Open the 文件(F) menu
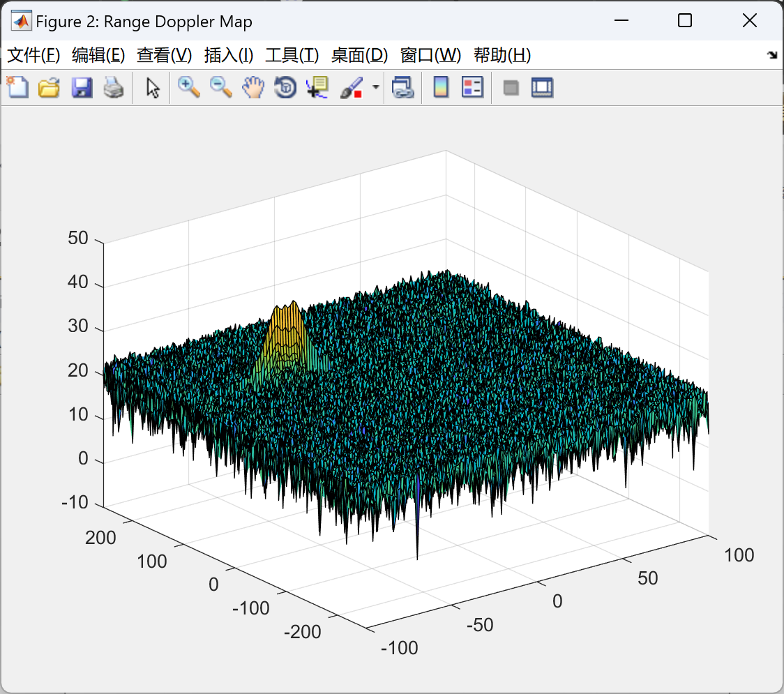Viewport: 784px width, 694px height. tap(33, 55)
